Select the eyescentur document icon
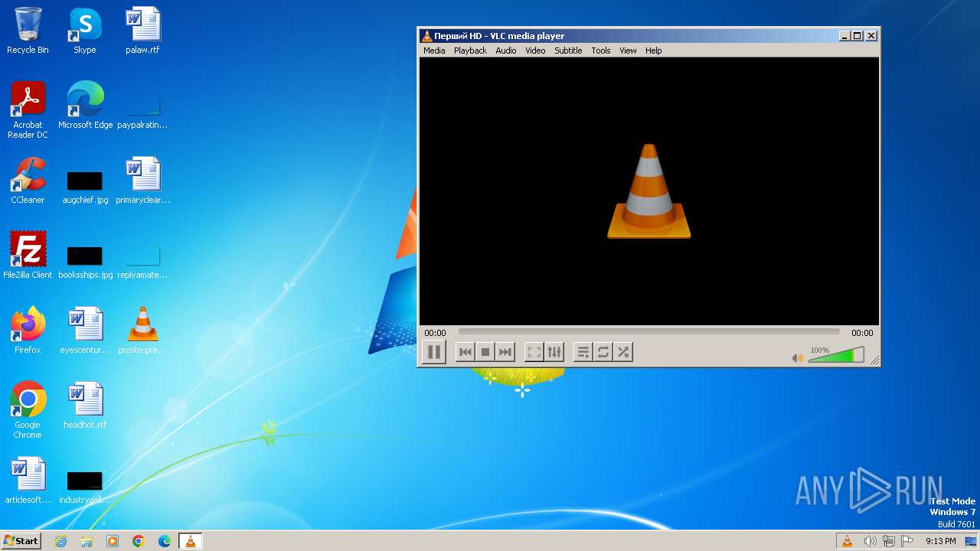The width and height of the screenshot is (980, 551). click(x=85, y=331)
